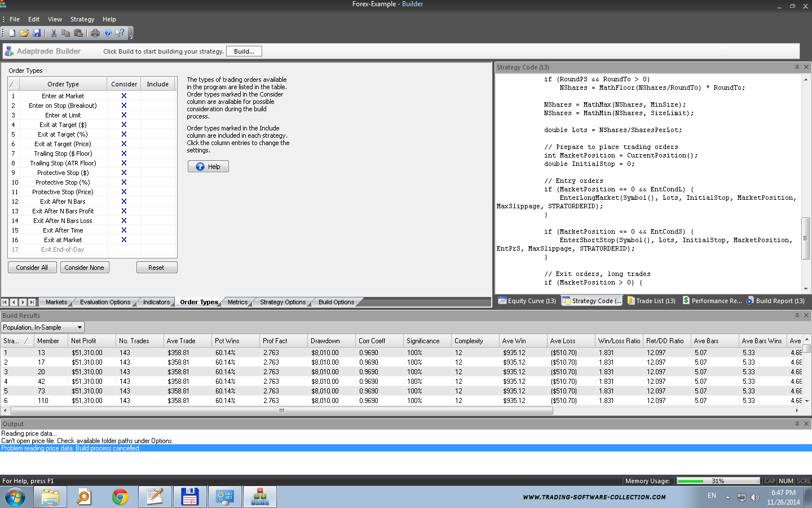812x508 pixels.
Task: Click the context help arrow-question icon
Action: coord(120,33)
